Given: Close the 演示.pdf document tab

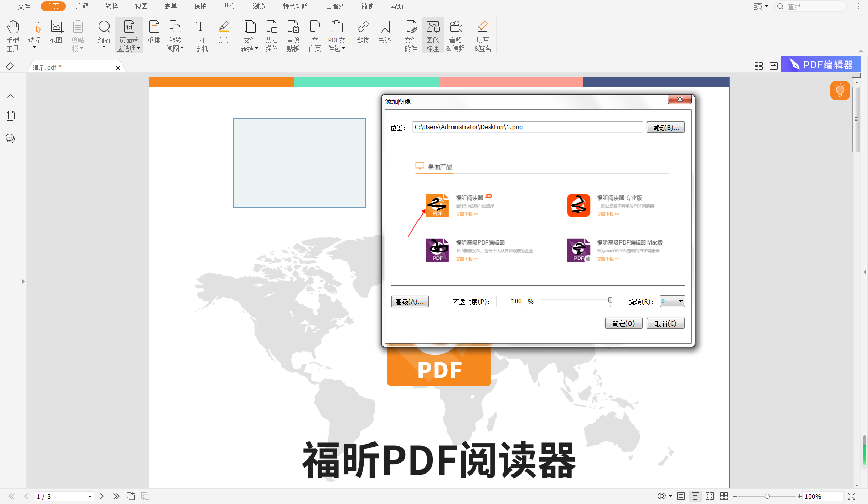Looking at the screenshot, I should [118, 68].
